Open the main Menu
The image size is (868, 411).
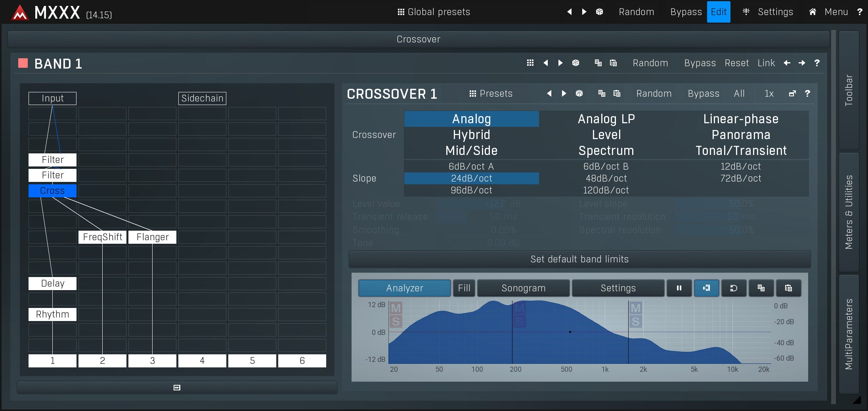(x=836, y=12)
